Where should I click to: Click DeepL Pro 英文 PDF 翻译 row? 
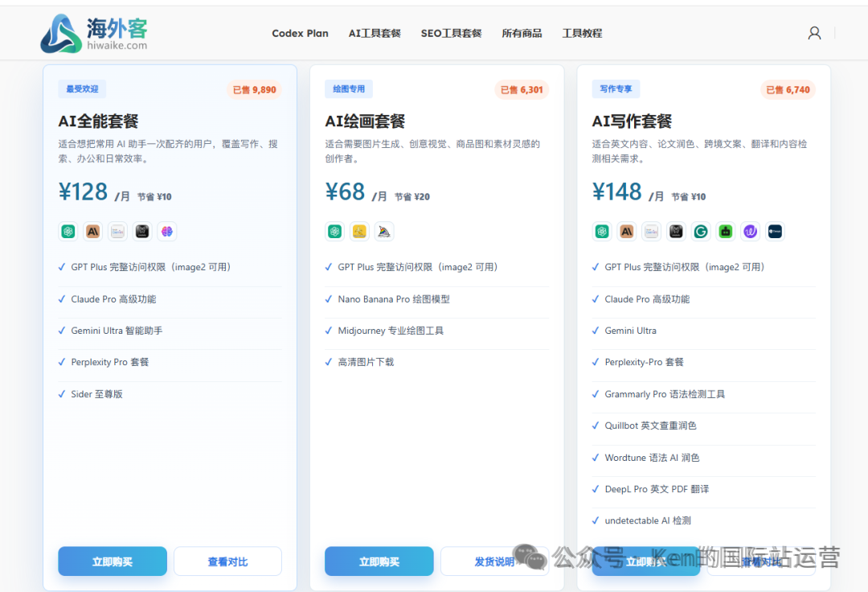tap(703, 490)
